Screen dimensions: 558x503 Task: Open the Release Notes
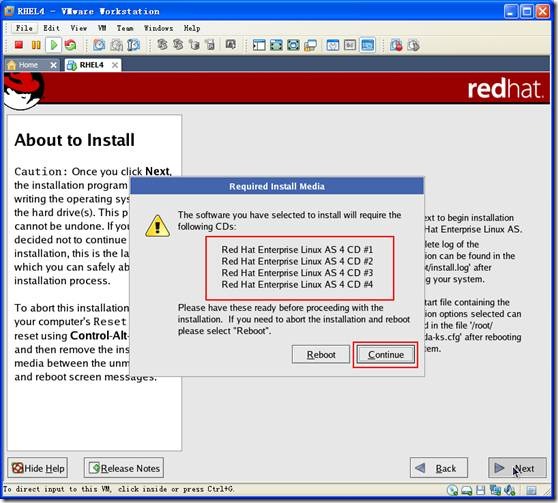tap(124, 468)
